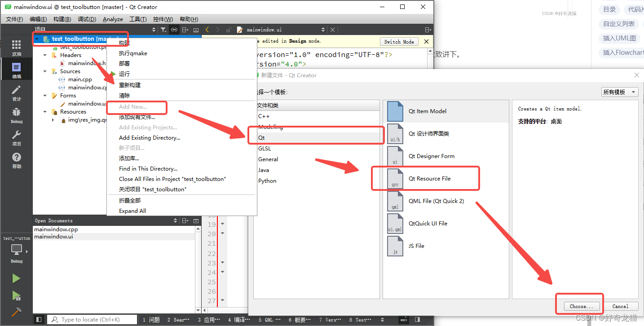Open 1 问题 output pane
The image size is (644, 326).
pyautogui.click(x=151, y=320)
